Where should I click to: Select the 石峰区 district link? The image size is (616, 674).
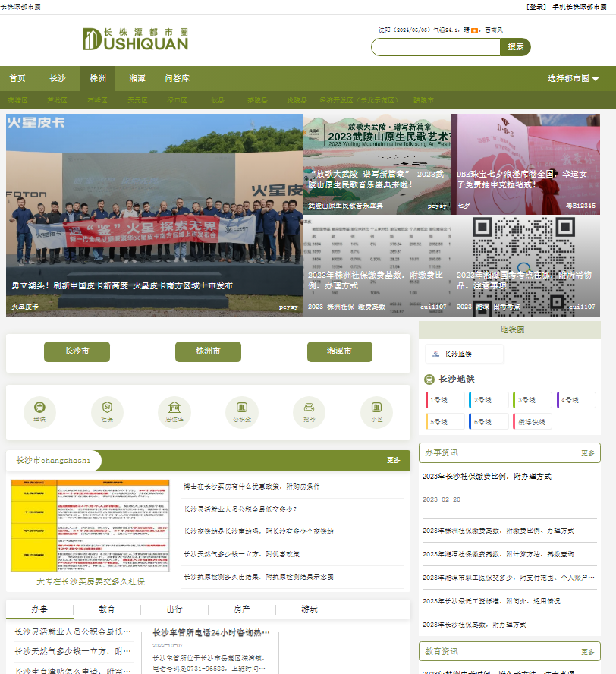(98, 100)
